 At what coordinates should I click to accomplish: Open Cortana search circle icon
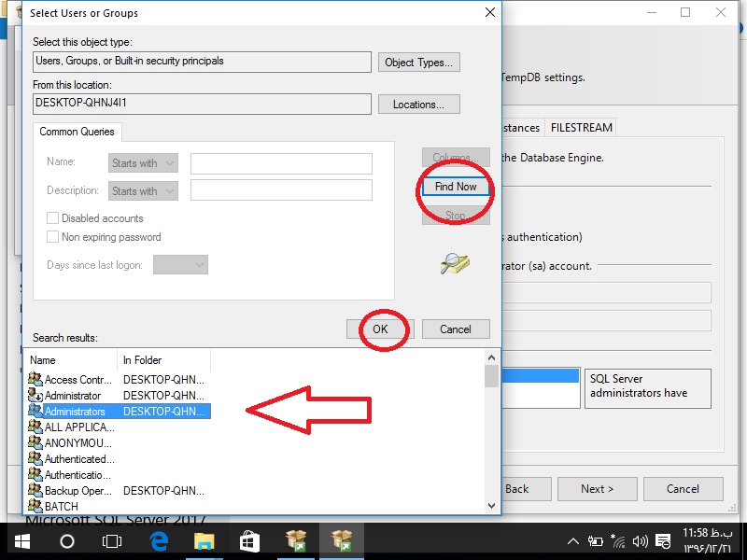pyautogui.click(x=67, y=540)
